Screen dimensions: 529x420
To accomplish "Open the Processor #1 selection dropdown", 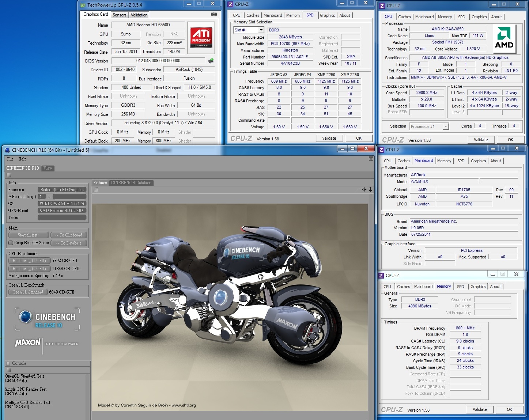I will coord(445,126).
